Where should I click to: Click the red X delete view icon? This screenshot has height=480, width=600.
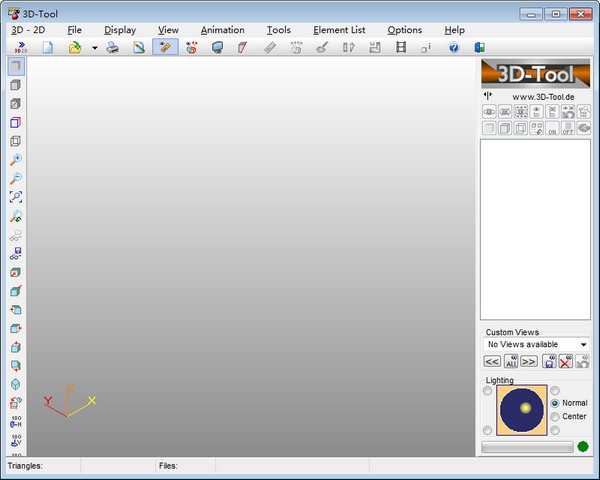coord(565,361)
